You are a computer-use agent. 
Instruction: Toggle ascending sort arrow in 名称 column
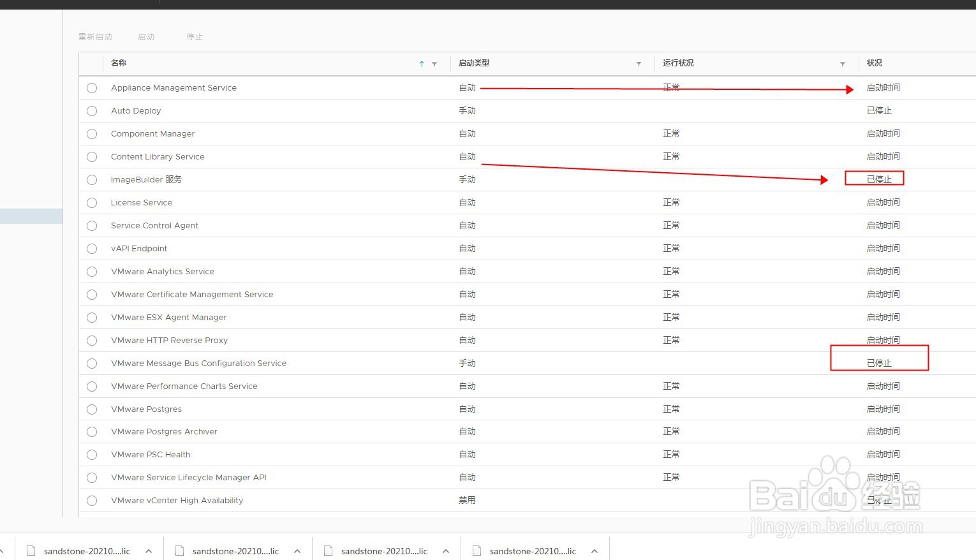[422, 64]
